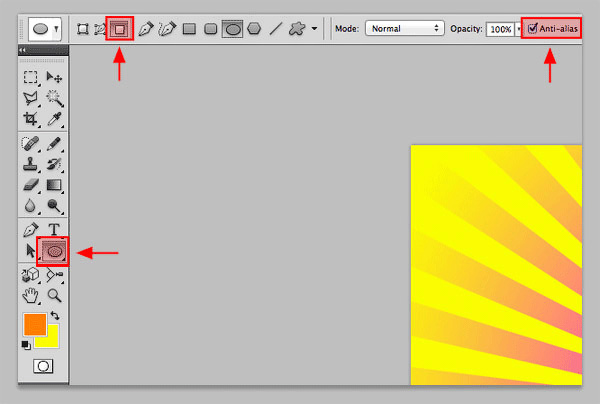The height and width of the screenshot is (404, 600).
Task: Click the Fill Pixels mode icon
Action: point(119,29)
